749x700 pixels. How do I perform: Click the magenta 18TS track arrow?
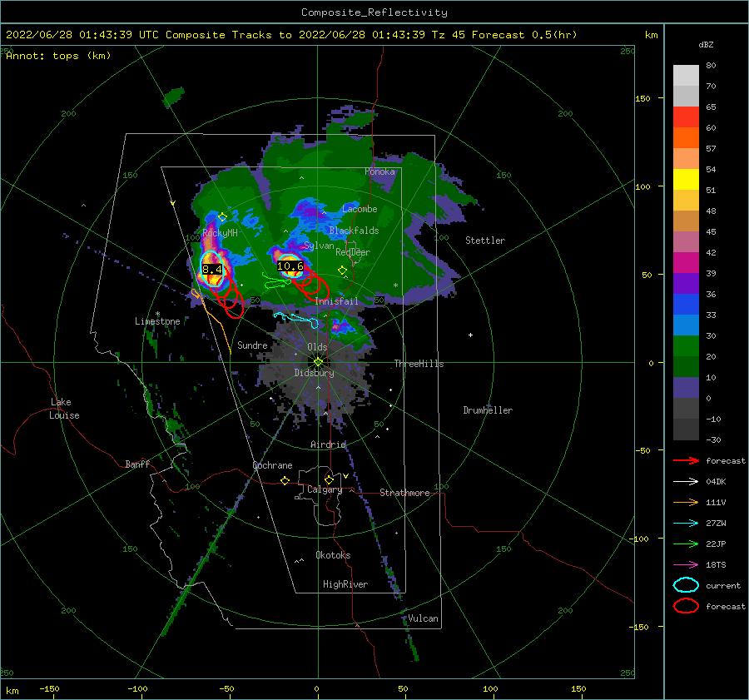pyautogui.click(x=686, y=565)
